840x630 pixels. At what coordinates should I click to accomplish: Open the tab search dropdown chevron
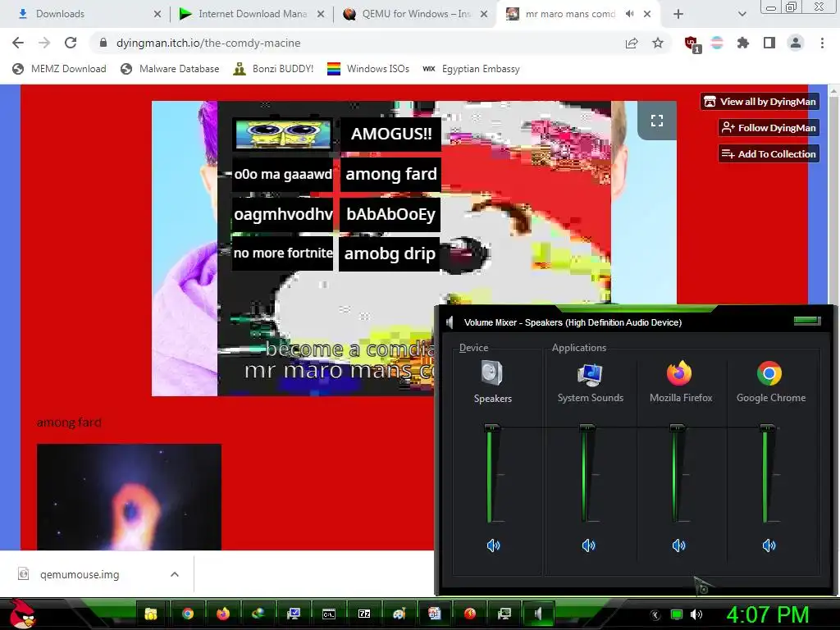[x=742, y=14]
